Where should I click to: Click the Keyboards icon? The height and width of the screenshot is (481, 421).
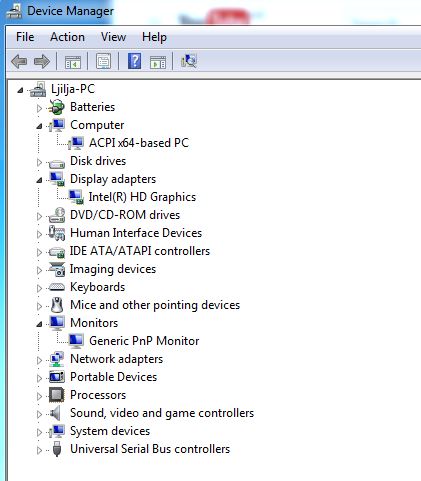pyautogui.click(x=57, y=287)
